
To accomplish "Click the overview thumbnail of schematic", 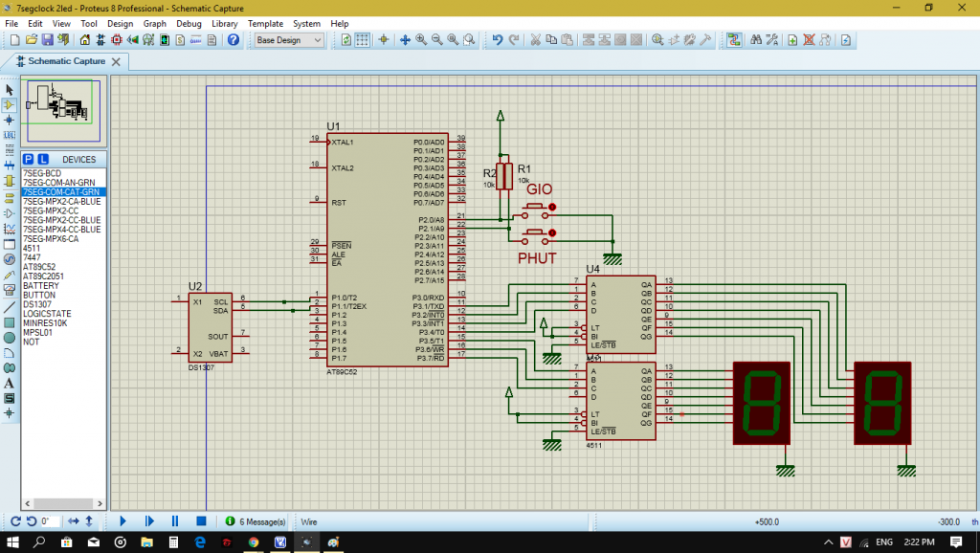I will point(64,108).
